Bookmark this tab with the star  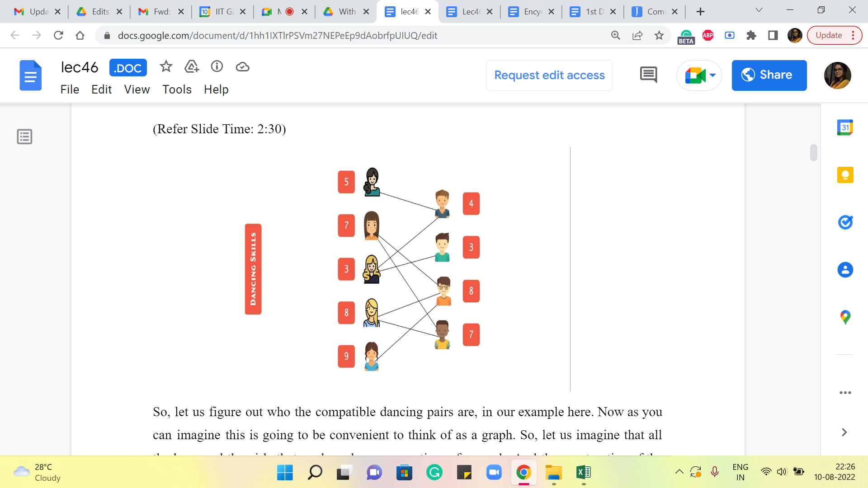(659, 35)
